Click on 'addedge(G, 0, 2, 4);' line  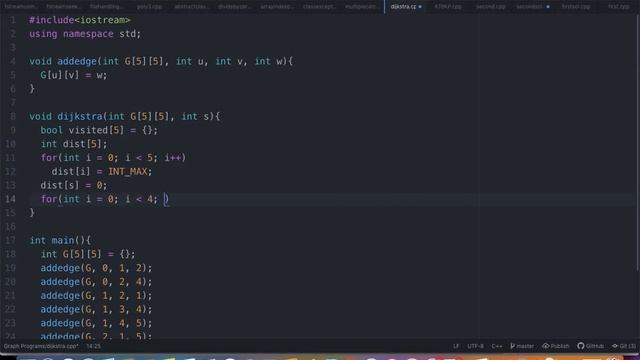[96, 282]
